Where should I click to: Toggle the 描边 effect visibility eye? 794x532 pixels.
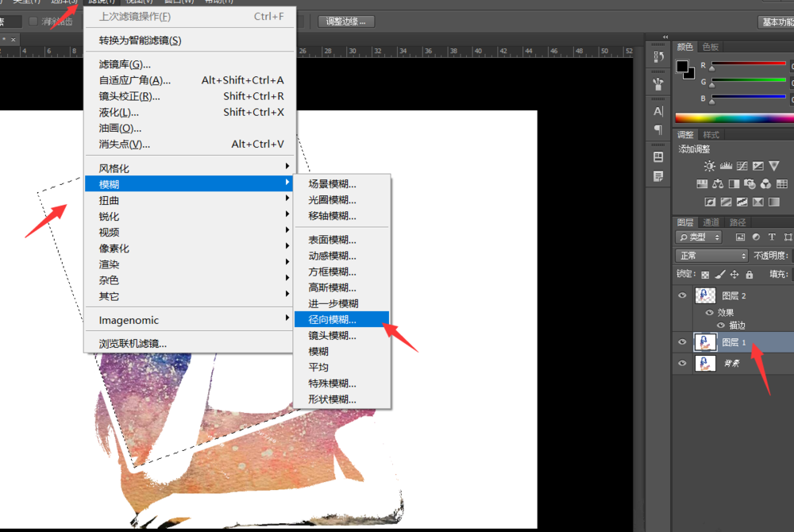(x=721, y=326)
